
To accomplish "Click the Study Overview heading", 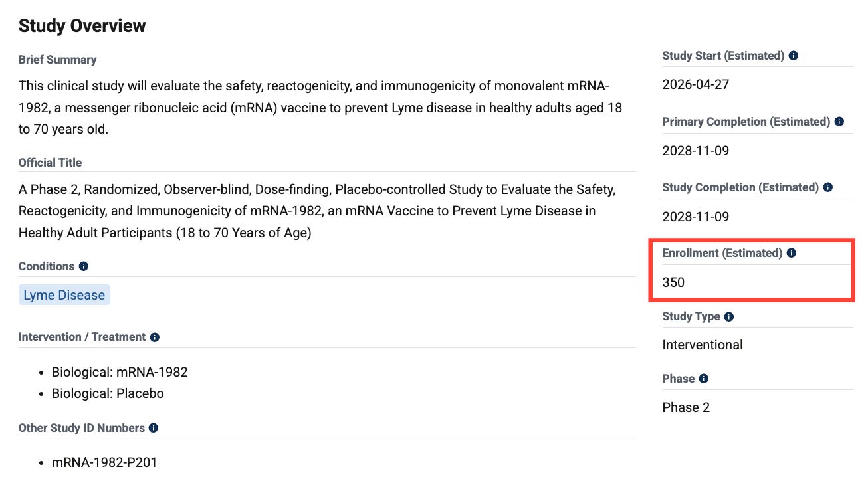I will [x=82, y=26].
